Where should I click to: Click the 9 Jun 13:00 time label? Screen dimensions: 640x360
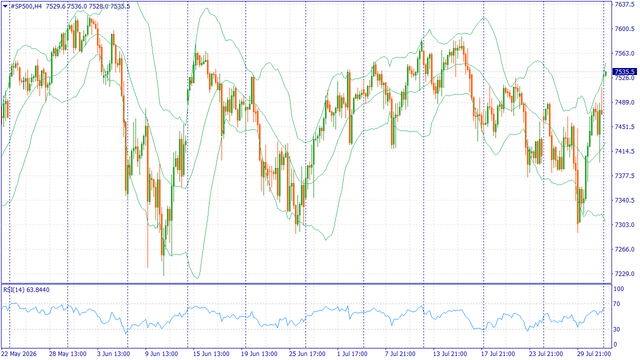coord(162,353)
